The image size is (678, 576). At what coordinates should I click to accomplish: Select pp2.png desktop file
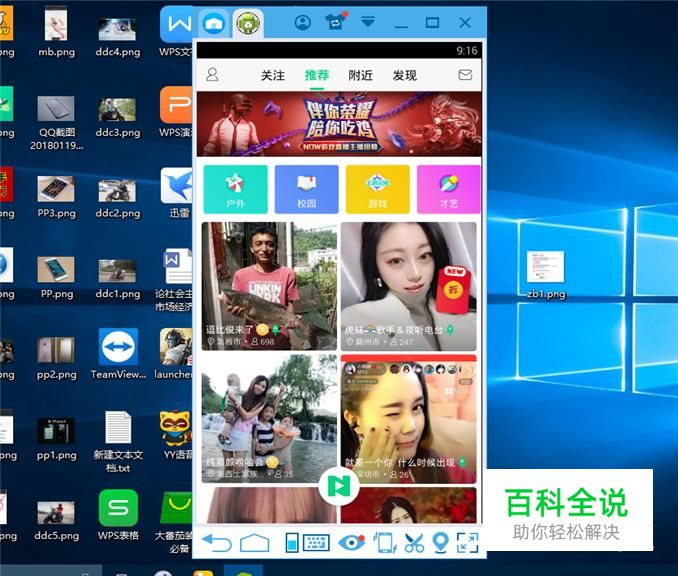coord(56,358)
